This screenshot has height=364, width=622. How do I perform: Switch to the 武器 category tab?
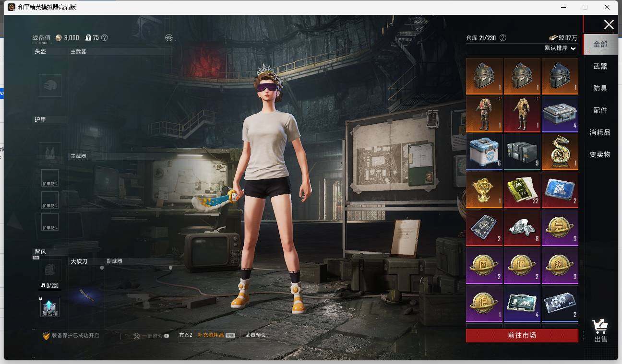pos(600,66)
